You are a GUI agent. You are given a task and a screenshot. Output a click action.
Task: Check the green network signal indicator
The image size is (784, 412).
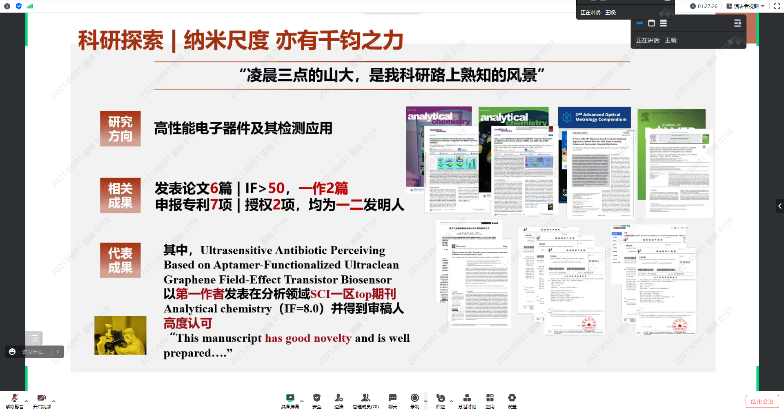click(x=31, y=6)
